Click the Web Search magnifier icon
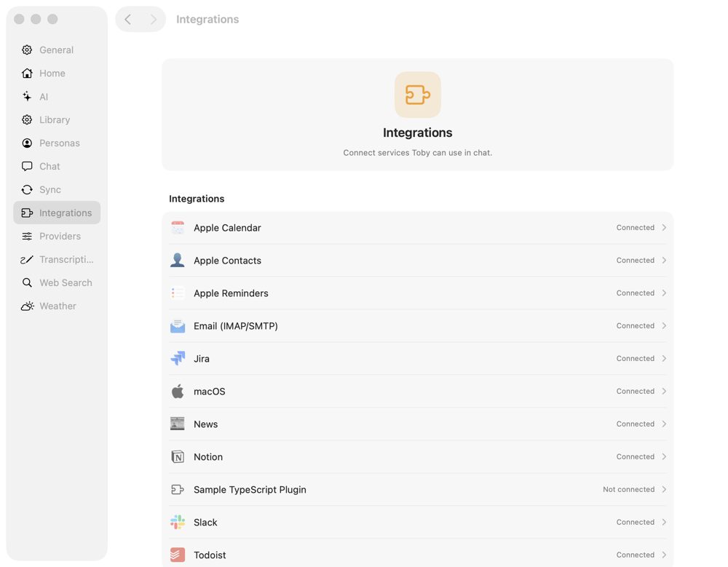The height and width of the screenshot is (567, 728). [x=27, y=282]
